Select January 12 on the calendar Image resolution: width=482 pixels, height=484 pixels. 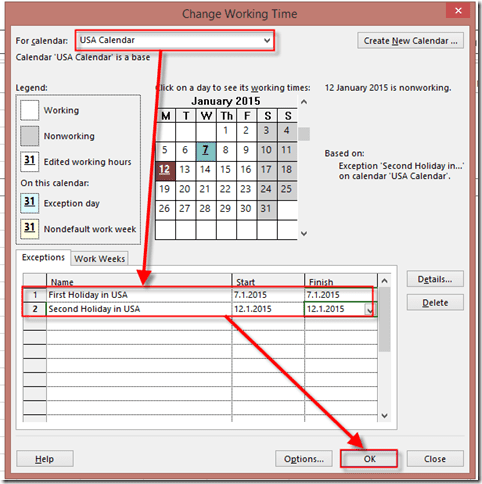[x=165, y=170]
